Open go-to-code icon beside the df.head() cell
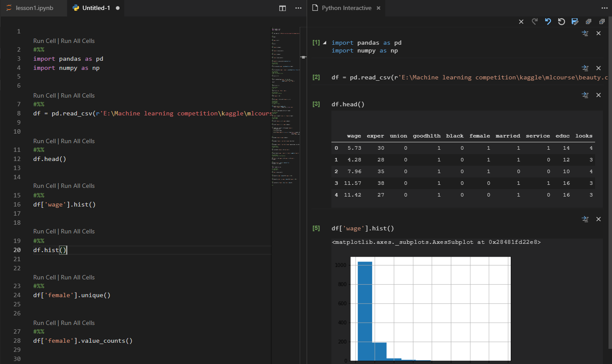This screenshot has width=612, height=364. coord(585,95)
